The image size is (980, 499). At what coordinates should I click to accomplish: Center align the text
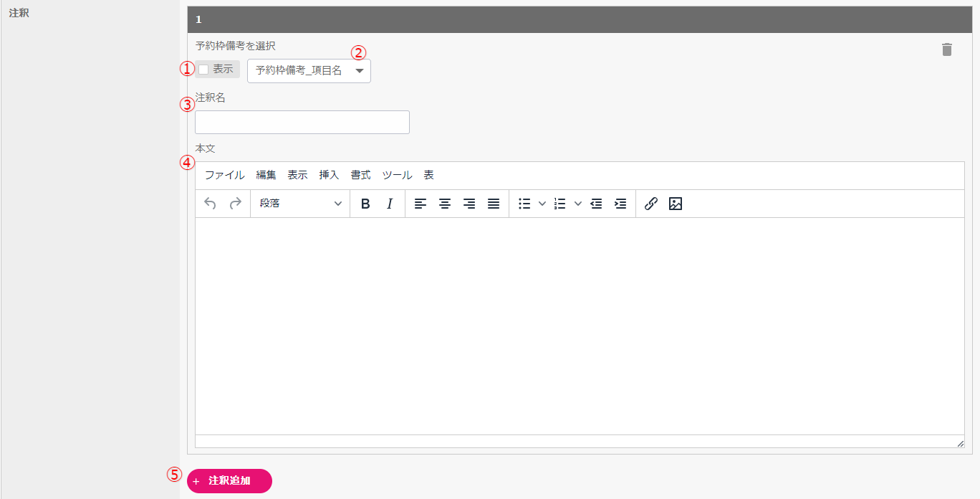[x=445, y=204]
